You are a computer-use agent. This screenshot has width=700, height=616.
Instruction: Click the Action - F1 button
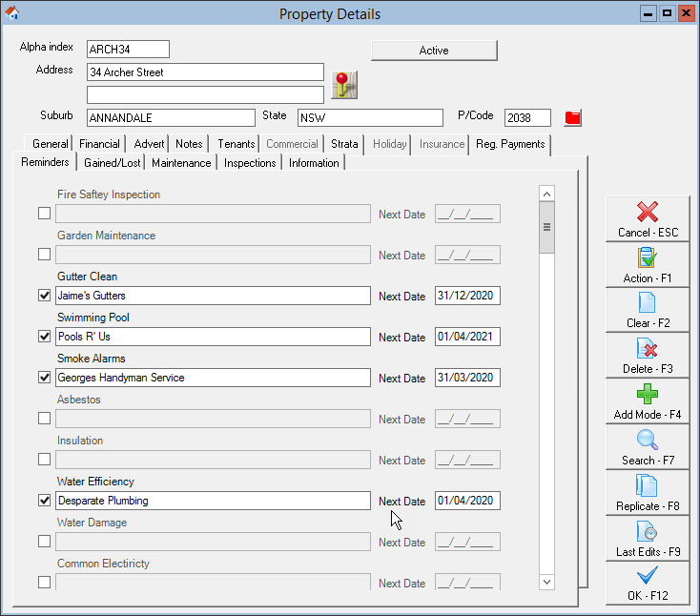[x=648, y=265]
